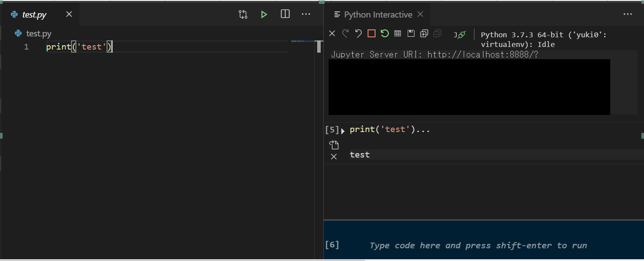Open more actions menu of Python Interactive

627,14
